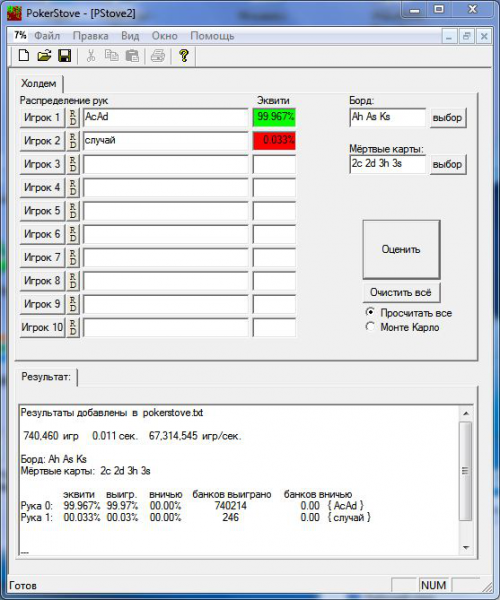Screen dimensions: 500x600
Task: Click the 7% document icon in menu bar
Action: (20, 36)
